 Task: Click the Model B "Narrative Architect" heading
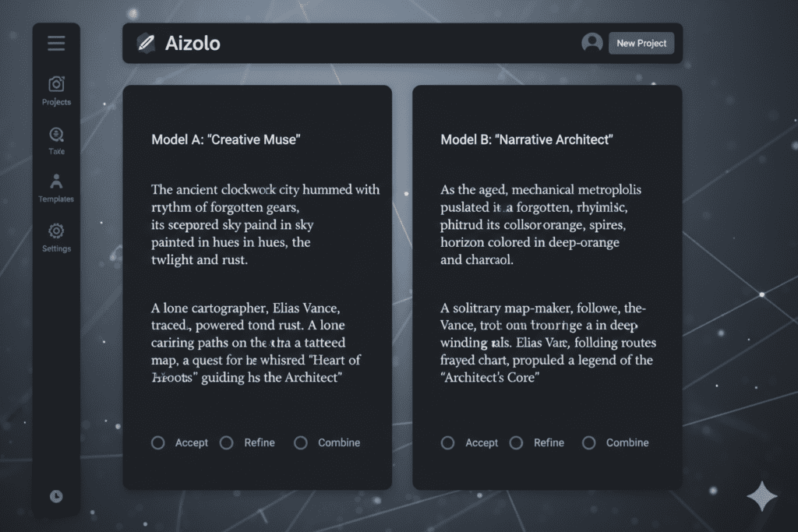coord(527,139)
